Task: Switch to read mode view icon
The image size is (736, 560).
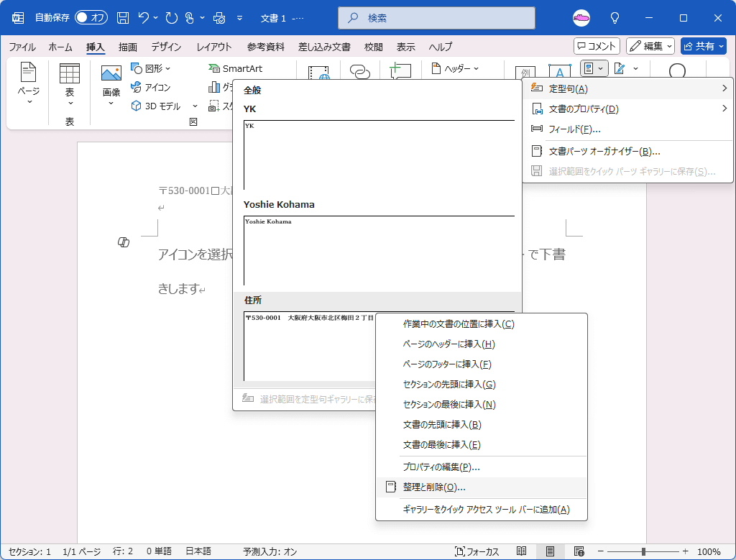Action: click(521, 551)
